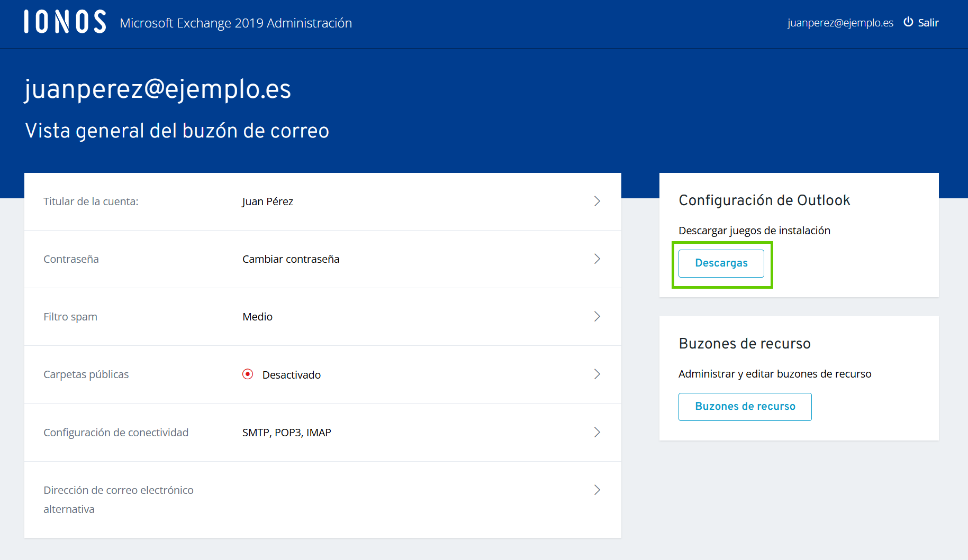Screen dimensions: 968x560
Task: Click the Filtro spam label
Action: point(70,317)
